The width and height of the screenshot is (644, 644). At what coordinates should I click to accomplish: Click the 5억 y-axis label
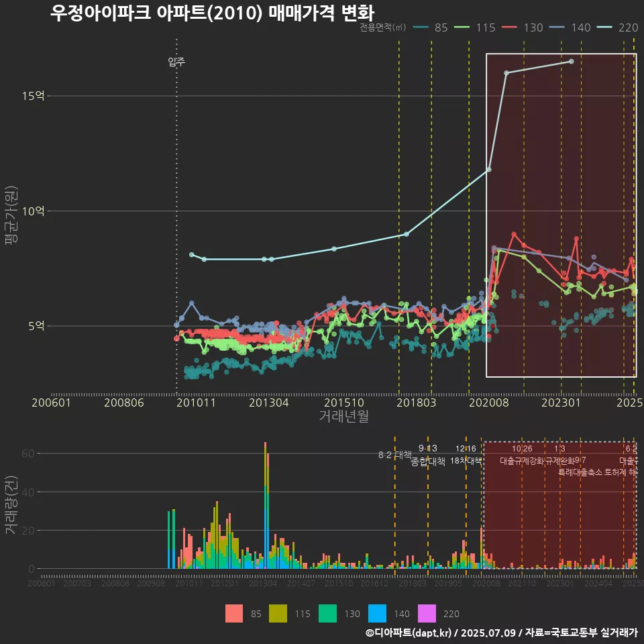36,326
